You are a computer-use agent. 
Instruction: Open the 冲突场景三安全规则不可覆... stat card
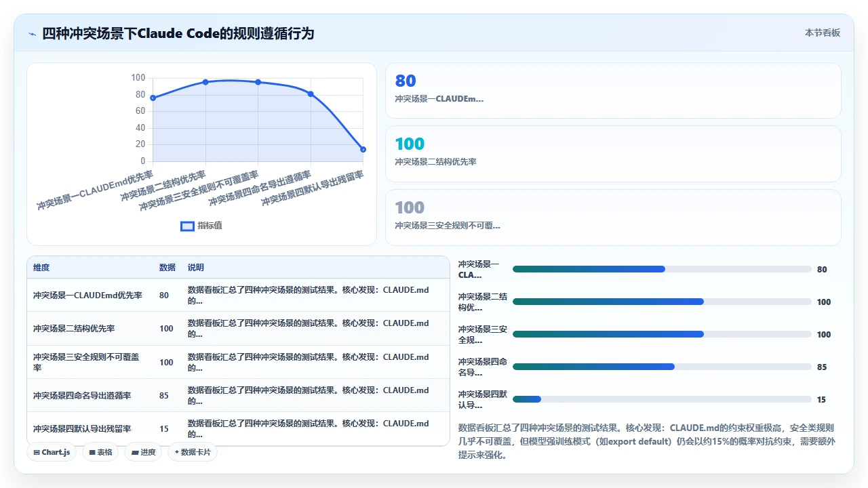[613, 218]
